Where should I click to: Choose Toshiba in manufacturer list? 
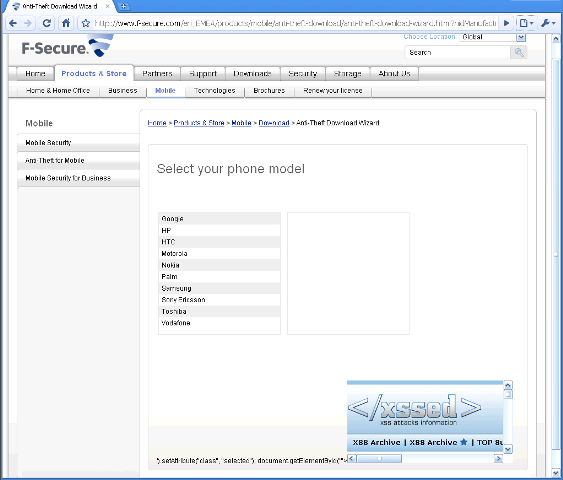point(219,312)
